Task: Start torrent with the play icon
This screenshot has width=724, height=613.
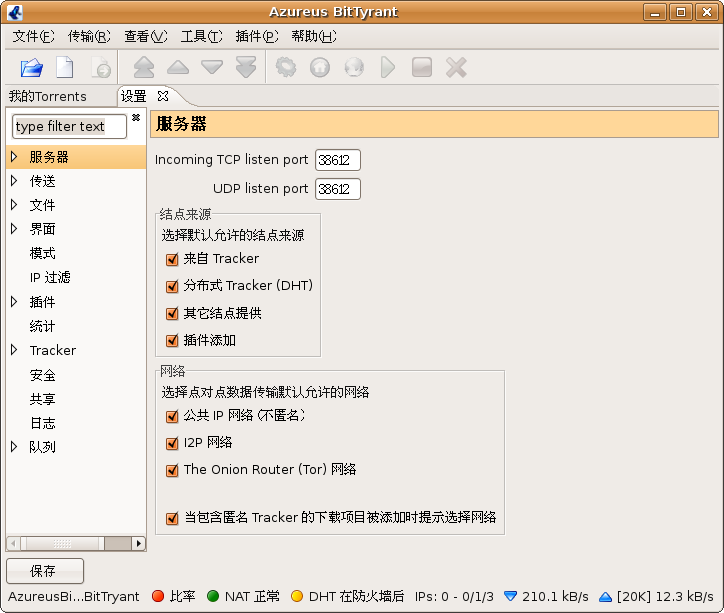Action: (388, 67)
